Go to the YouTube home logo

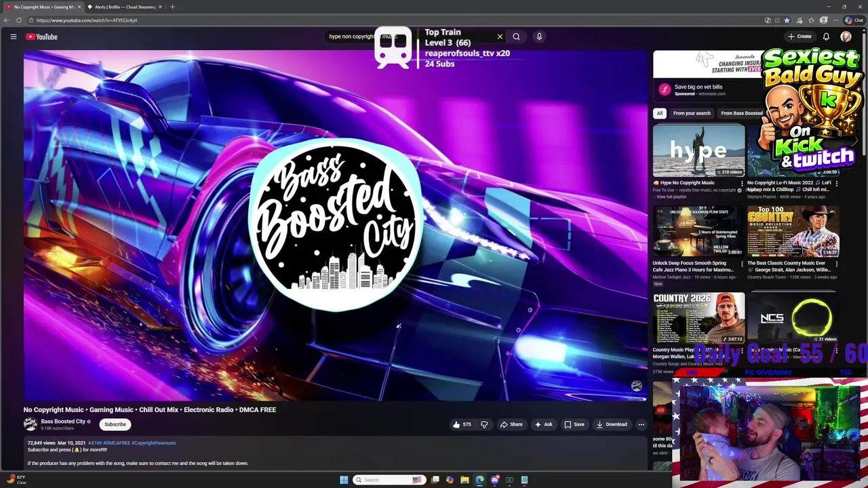[x=42, y=37]
